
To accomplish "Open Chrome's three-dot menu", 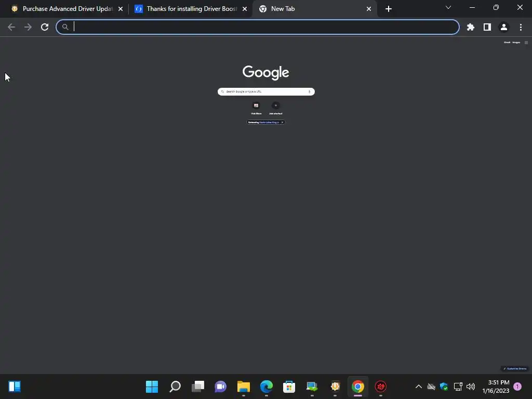I will [521, 27].
